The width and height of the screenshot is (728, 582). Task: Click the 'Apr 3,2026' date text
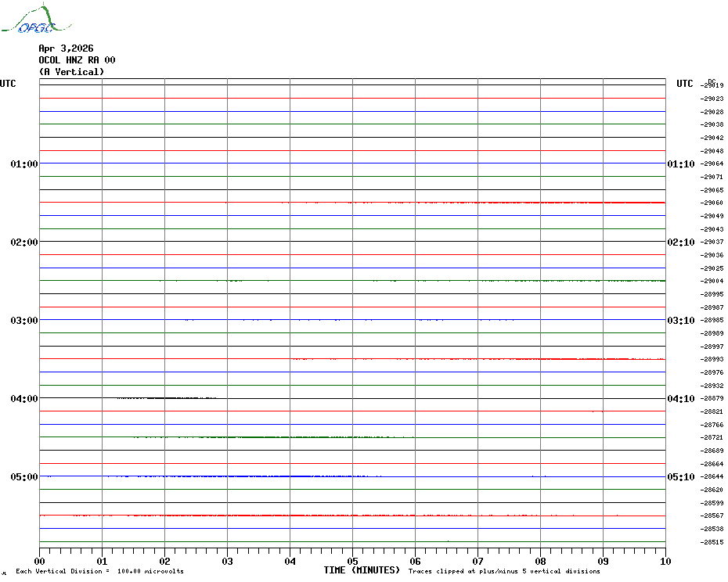pyautogui.click(x=66, y=48)
